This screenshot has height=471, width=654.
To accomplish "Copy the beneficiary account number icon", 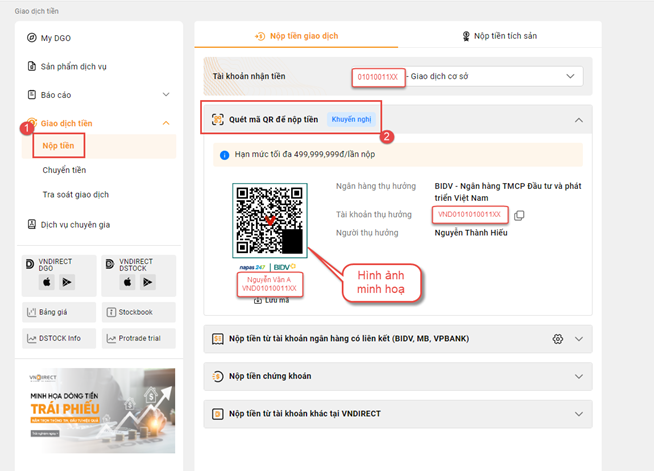I will [x=519, y=215].
